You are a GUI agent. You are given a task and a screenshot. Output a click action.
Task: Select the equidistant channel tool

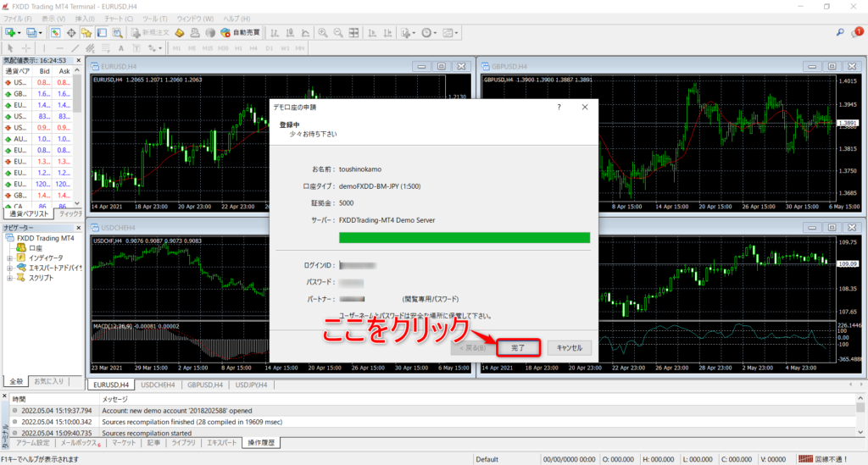[x=90, y=48]
